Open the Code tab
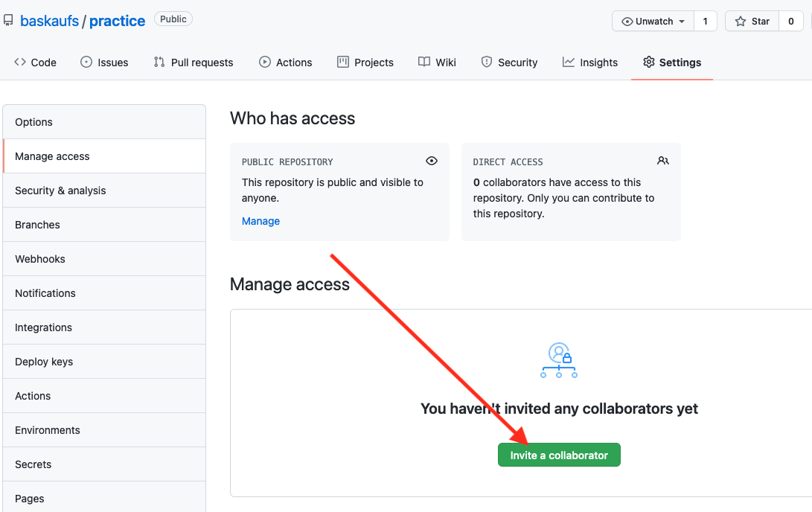 [x=35, y=63]
